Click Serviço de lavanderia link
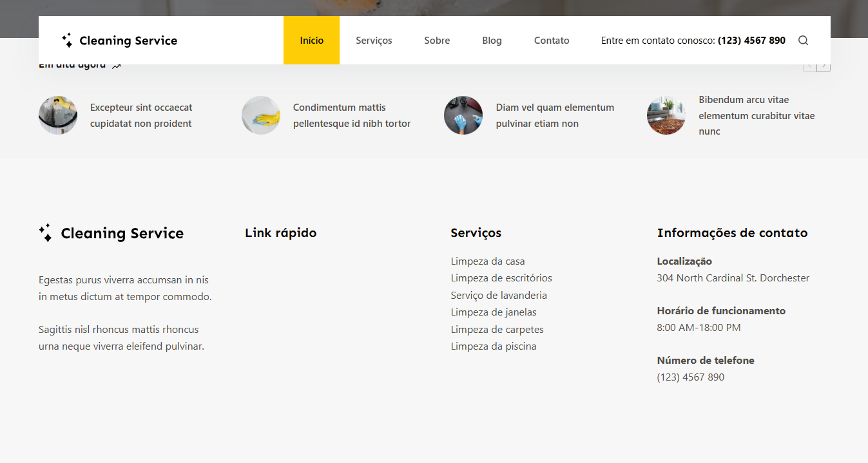The image size is (868, 463). (x=499, y=296)
